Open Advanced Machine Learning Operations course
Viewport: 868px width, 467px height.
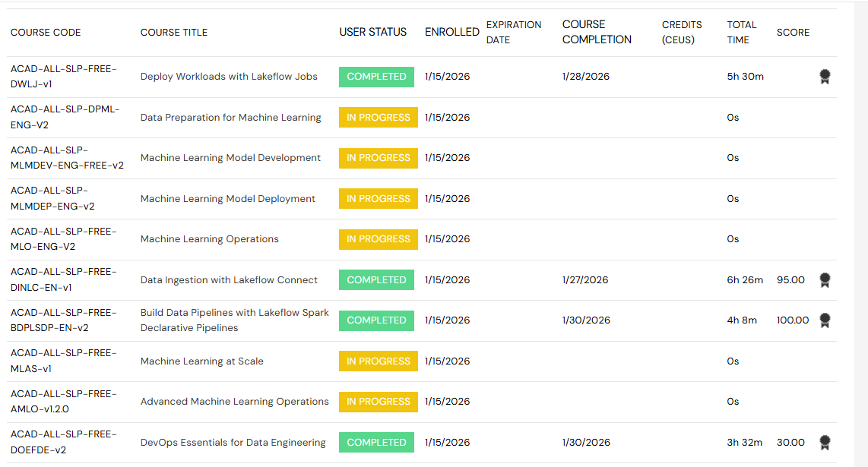click(234, 402)
